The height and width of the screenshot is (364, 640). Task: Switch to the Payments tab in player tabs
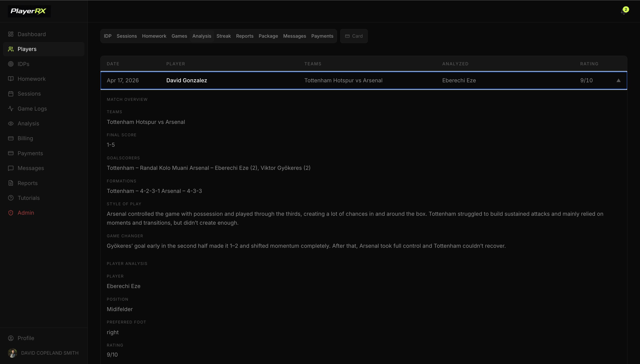322,36
